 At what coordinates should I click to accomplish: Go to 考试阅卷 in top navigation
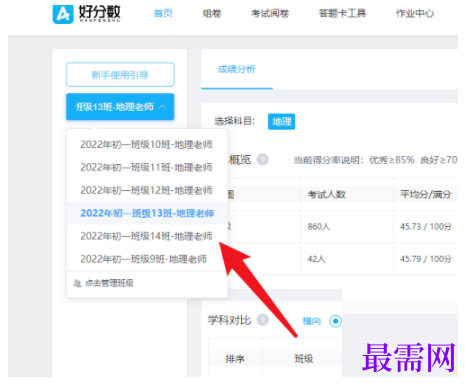[x=270, y=13]
